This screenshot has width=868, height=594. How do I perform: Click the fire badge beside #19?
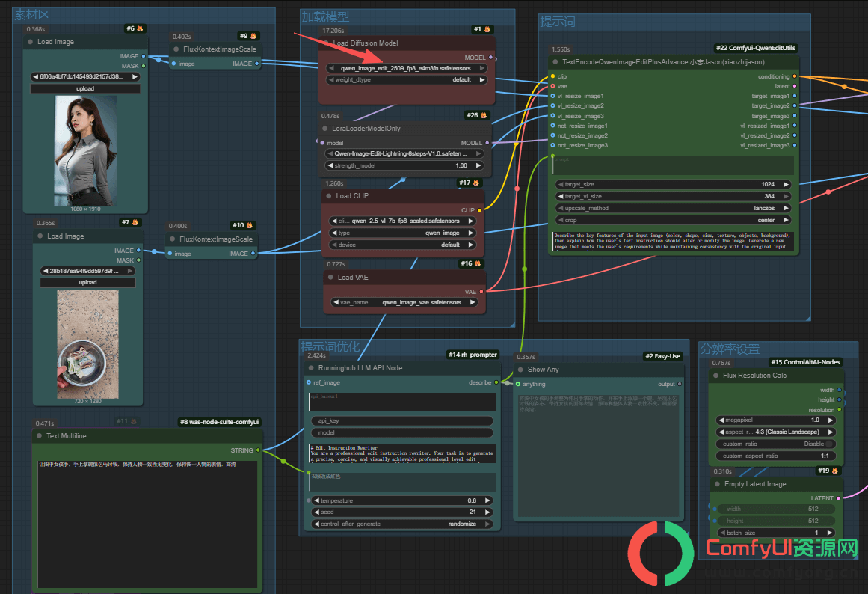click(x=835, y=471)
